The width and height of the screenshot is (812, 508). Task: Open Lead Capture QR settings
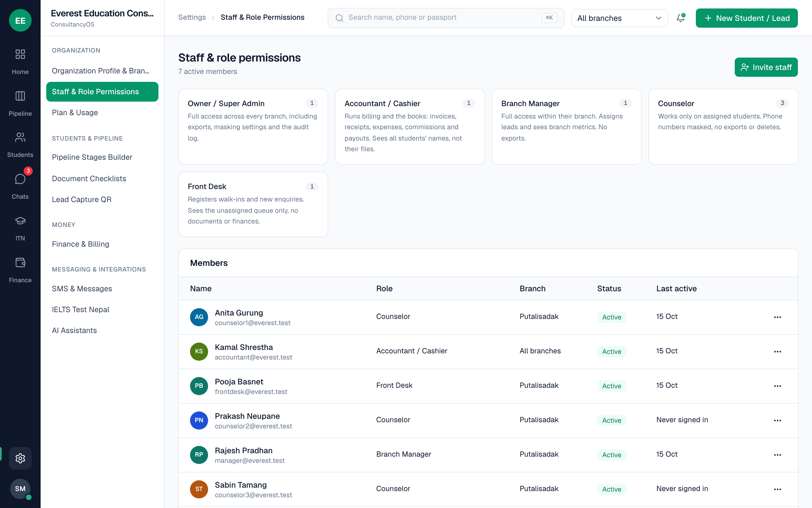102,199
